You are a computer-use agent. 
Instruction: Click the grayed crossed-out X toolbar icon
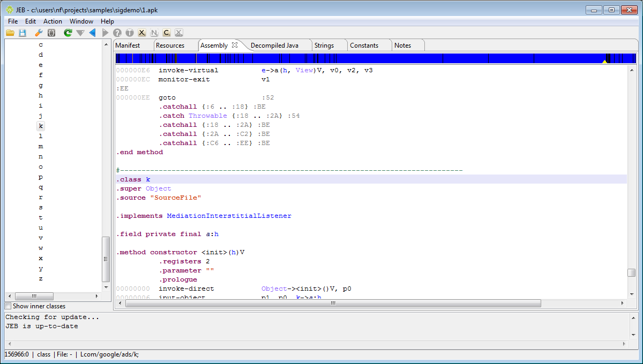pos(179,33)
